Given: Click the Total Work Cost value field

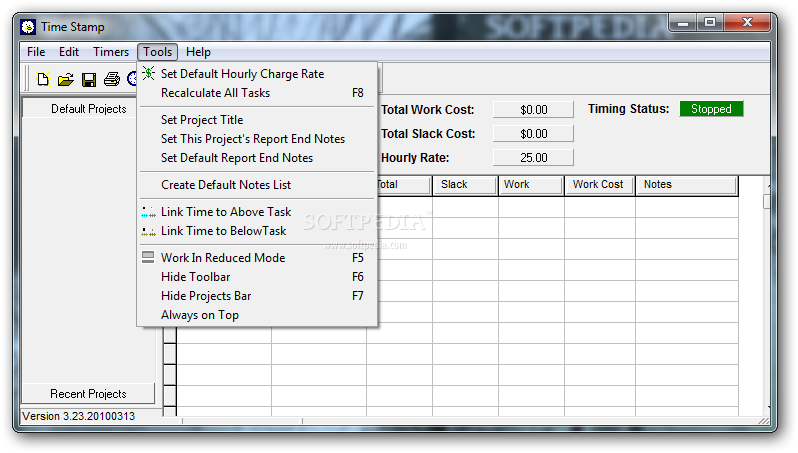Looking at the screenshot, I should click(533, 110).
